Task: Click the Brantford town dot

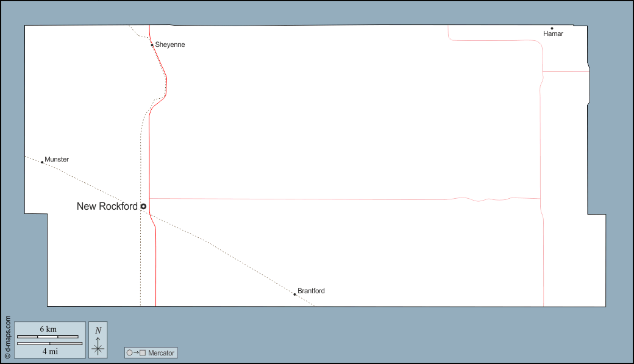Action: [294, 294]
